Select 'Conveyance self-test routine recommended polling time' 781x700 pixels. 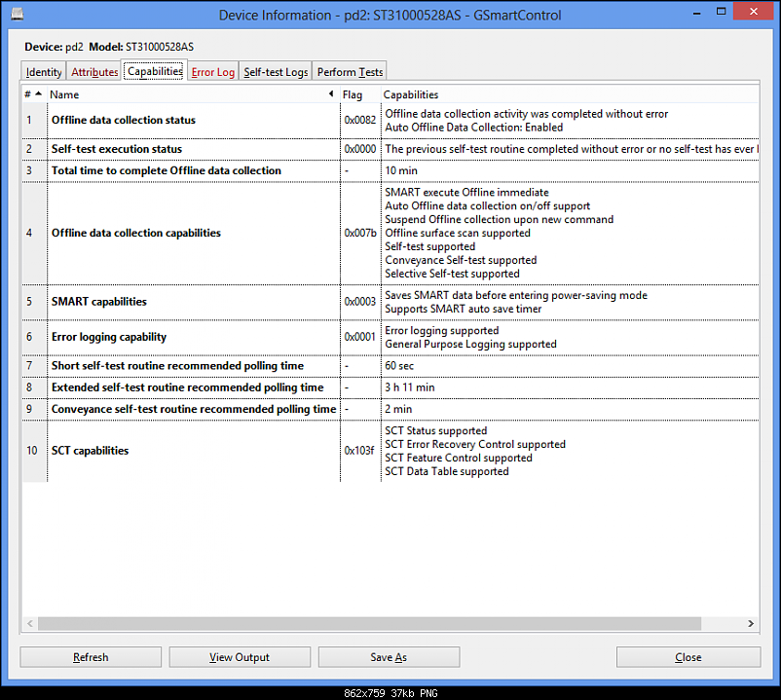click(x=390, y=409)
